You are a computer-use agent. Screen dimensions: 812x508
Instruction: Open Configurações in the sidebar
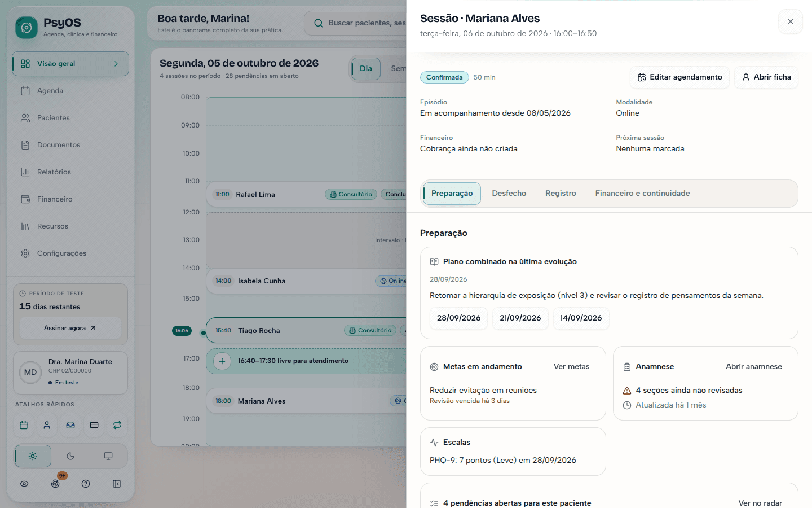(x=70, y=253)
